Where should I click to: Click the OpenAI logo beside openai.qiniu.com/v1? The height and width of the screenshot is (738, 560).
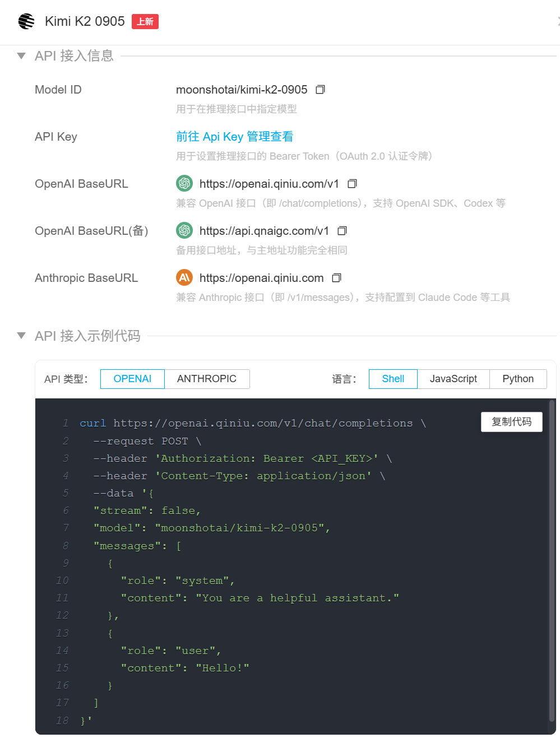click(x=184, y=183)
